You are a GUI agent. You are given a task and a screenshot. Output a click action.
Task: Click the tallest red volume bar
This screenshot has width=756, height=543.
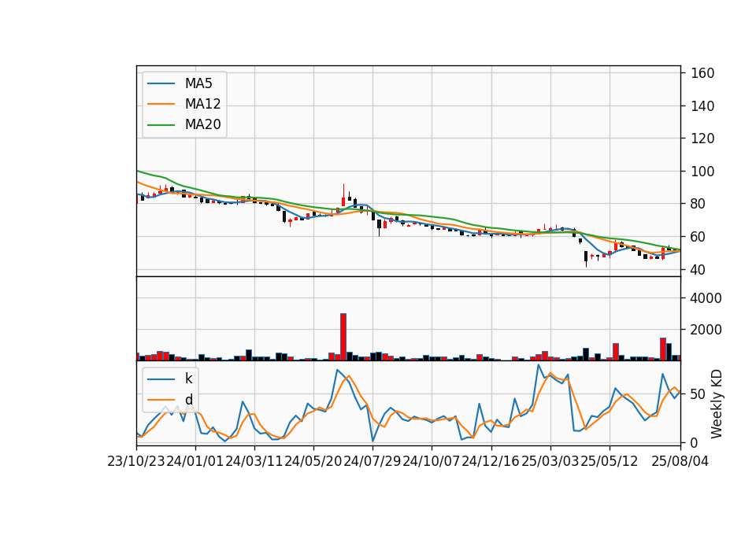point(343,337)
